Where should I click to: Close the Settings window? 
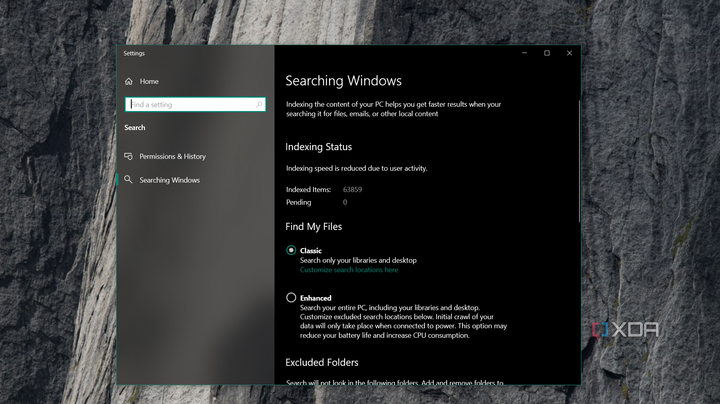pyautogui.click(x=570, y=53)
